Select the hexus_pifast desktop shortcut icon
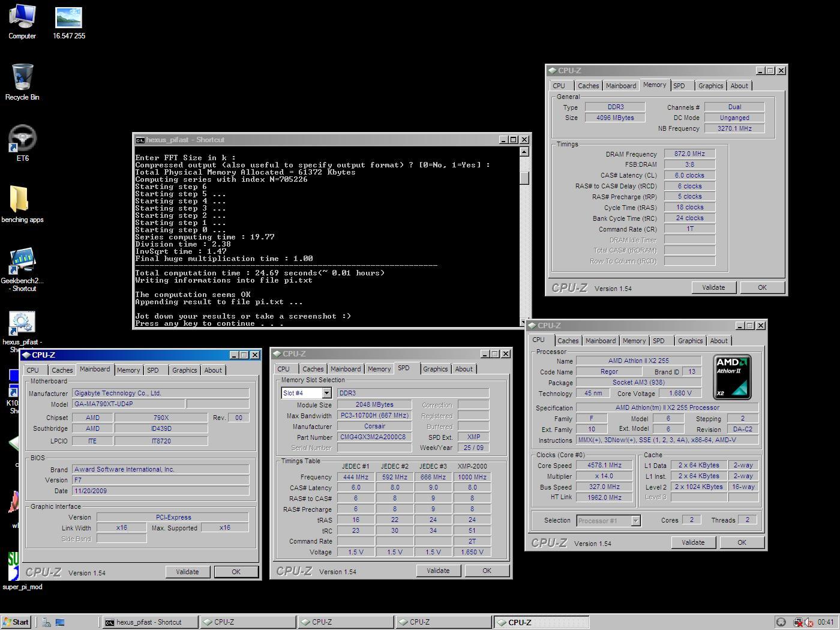 click(x=22, y=331)
